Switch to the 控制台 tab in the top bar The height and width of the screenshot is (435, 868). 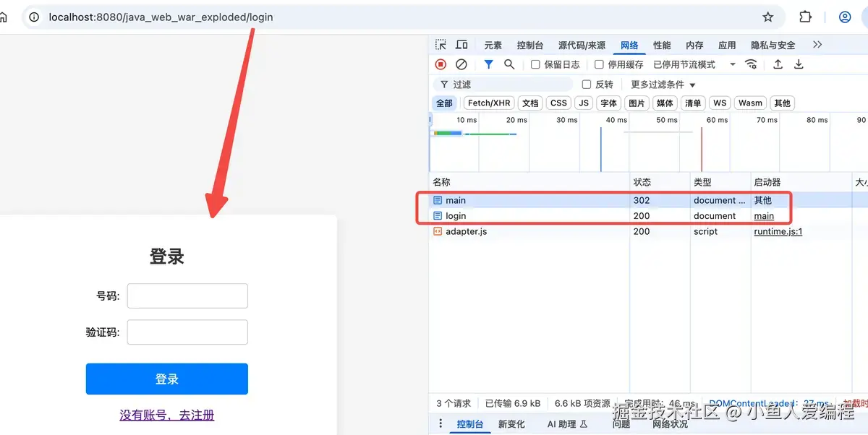coord(530,45)
